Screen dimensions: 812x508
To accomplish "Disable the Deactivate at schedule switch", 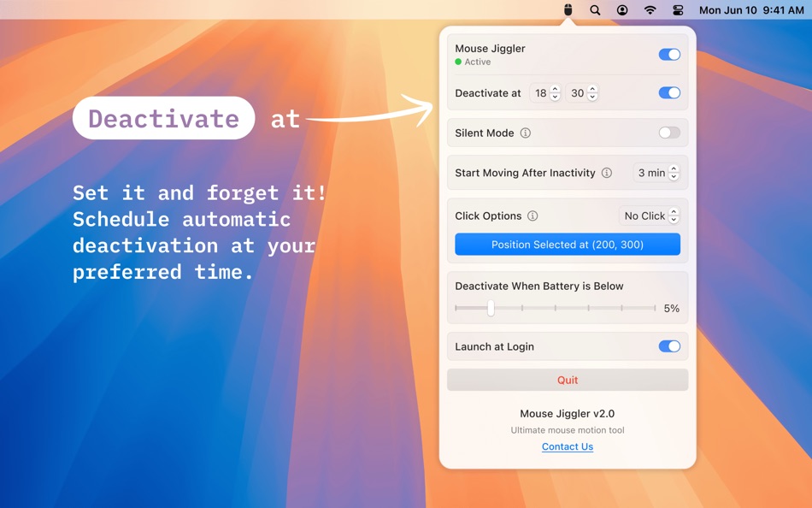I will (669, 92).
